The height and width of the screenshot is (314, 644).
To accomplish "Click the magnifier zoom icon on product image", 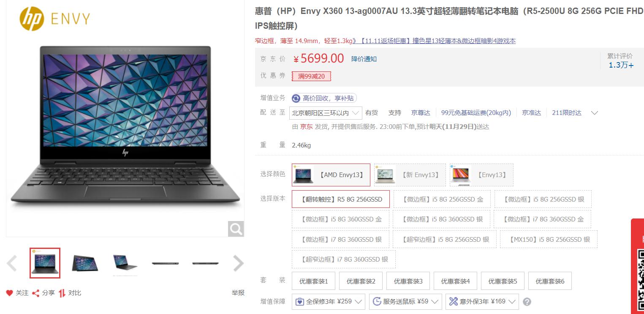I will 236,229.
